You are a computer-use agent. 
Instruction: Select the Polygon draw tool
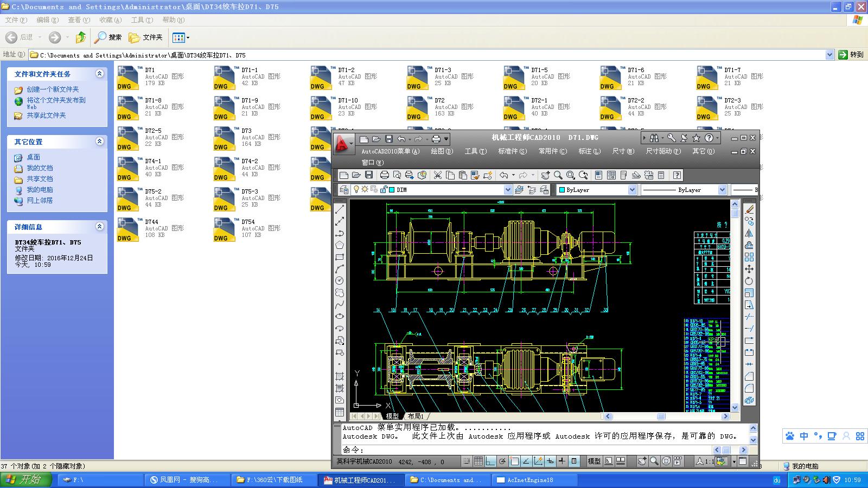coord(340,245)
